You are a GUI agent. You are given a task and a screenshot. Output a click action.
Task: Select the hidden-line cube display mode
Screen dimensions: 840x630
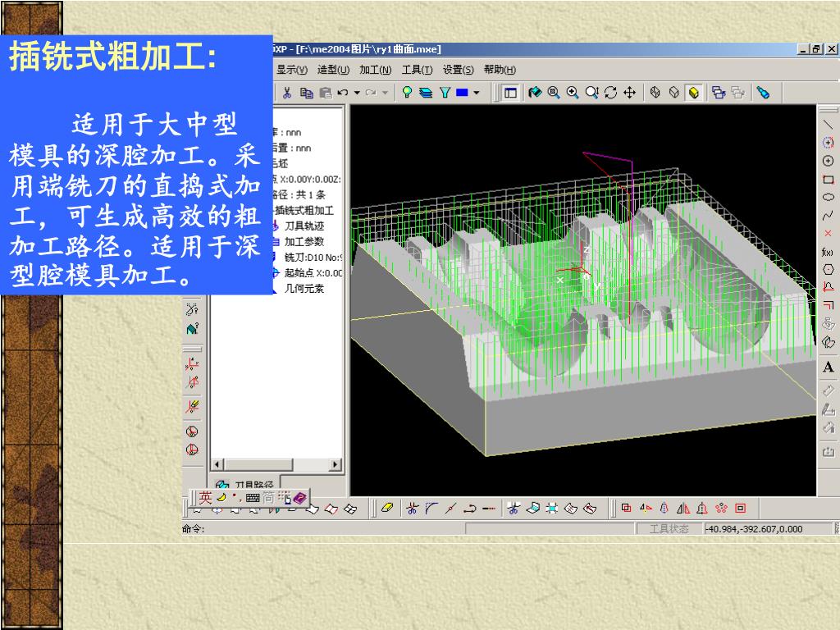[x=674, y=93]
